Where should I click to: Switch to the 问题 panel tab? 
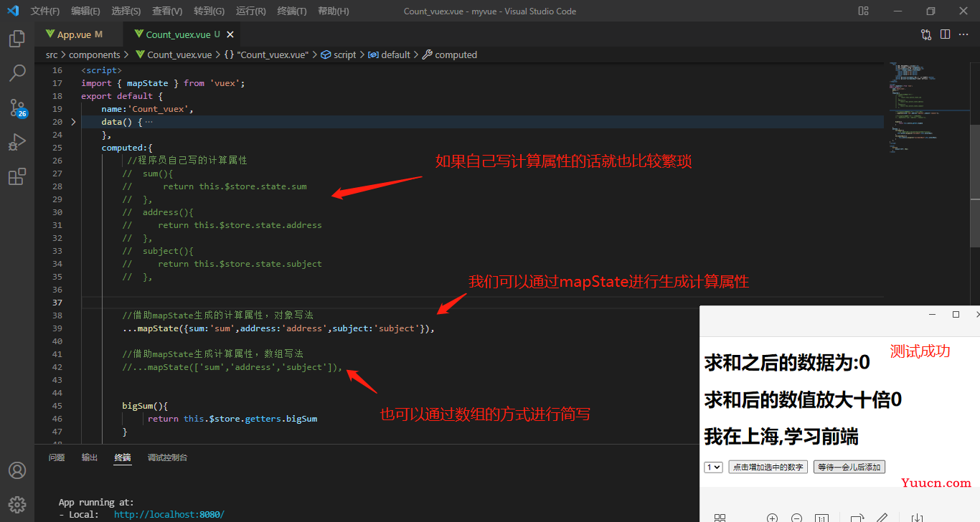tap(57, 457)
